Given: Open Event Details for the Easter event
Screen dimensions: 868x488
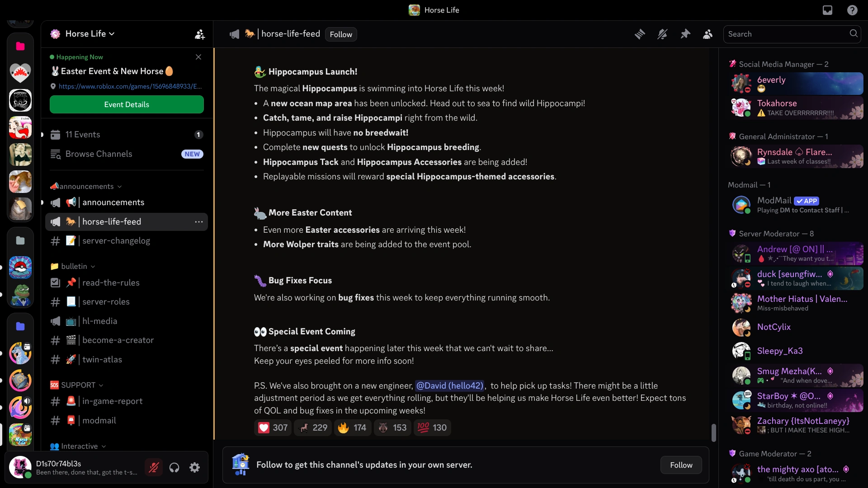Looking at the screenshot, I should click(x=127, y=104).
